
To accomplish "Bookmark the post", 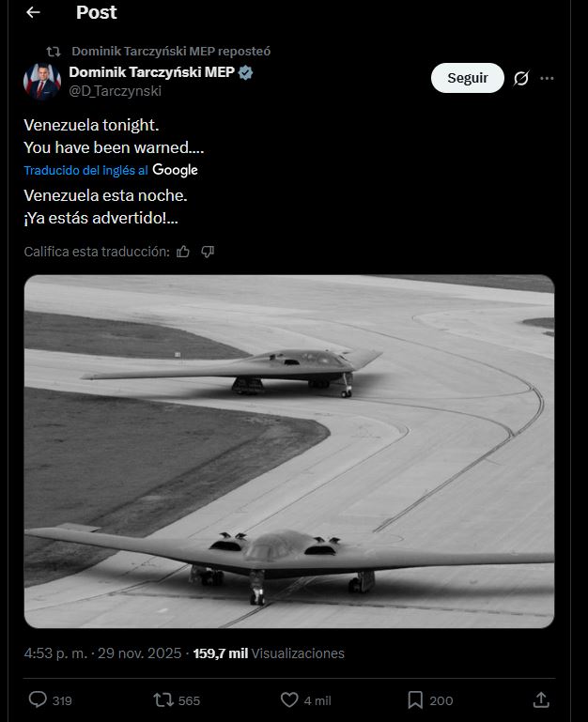I will coord(414,700).
